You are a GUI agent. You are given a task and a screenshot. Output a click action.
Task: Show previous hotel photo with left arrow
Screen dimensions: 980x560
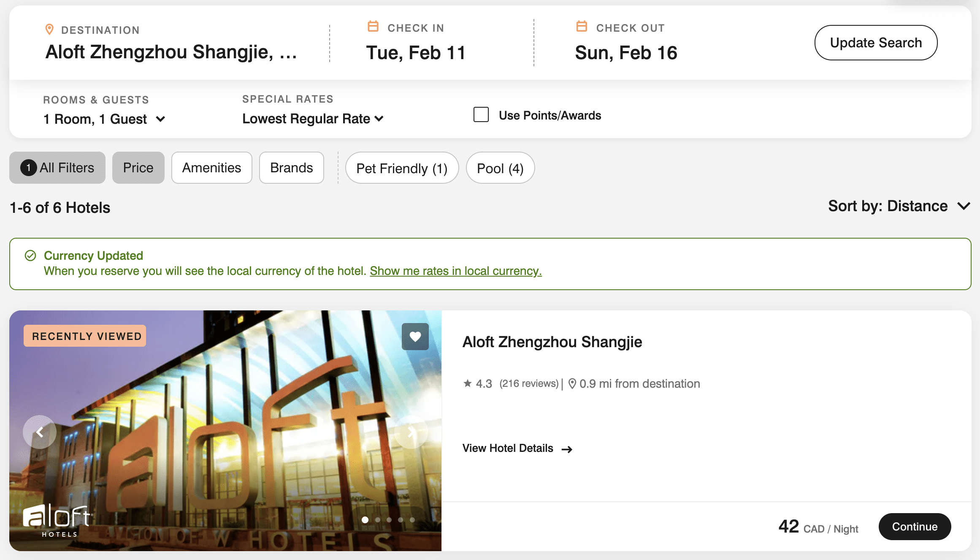click(x=40, y=432)
